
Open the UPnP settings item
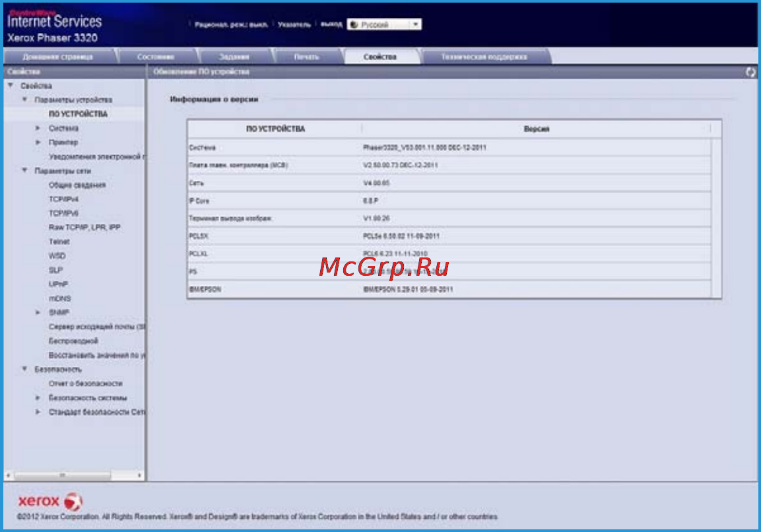pos(58,284)
